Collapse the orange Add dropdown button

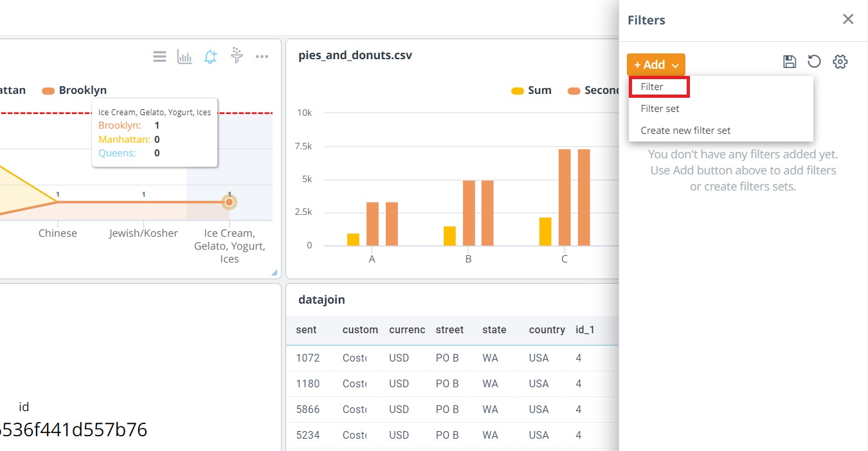(x=656, y=65)
